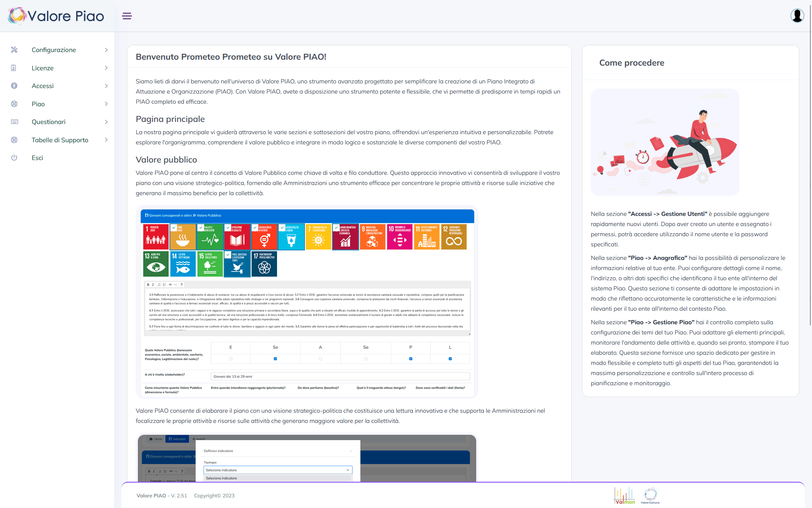This screenshot has height=508, width=812.
Task: Click the Configurazione tools icon
Action: (x=14, y=50)
